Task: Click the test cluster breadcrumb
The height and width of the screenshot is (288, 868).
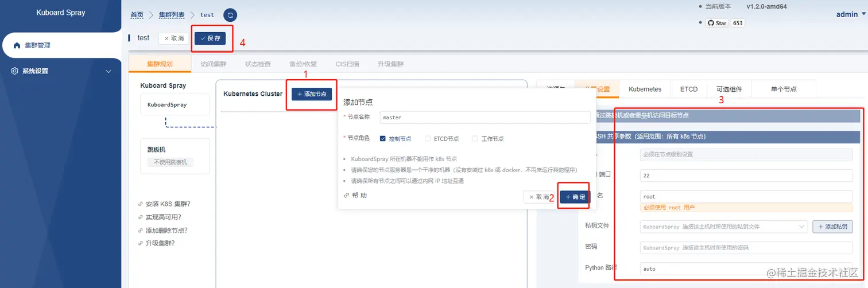Action: (207, 15)
